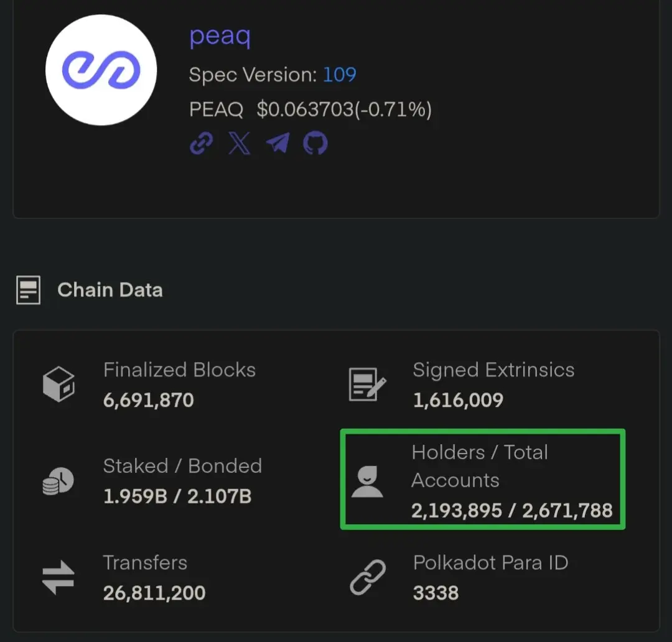The image size is (672, 642).
Task: Open the X (Twitter) social icon
Action: click(x=239, y=143)
